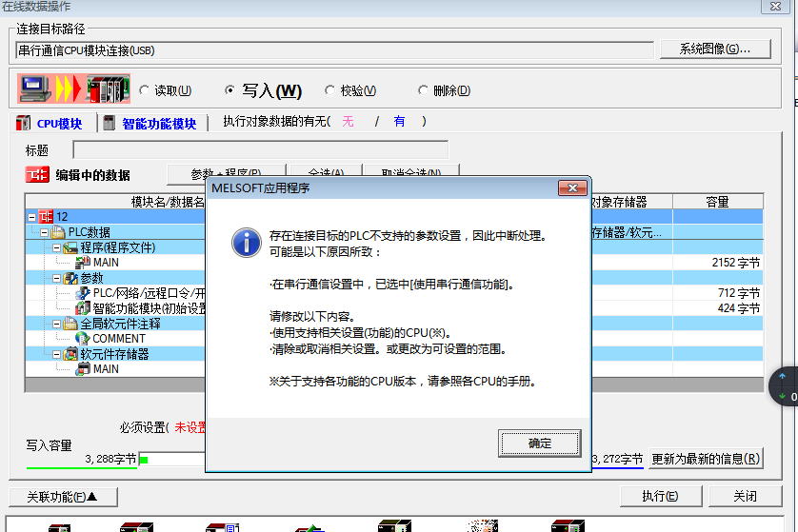Select the 校验 radio button
798x532 pixels.
point(330,90)
